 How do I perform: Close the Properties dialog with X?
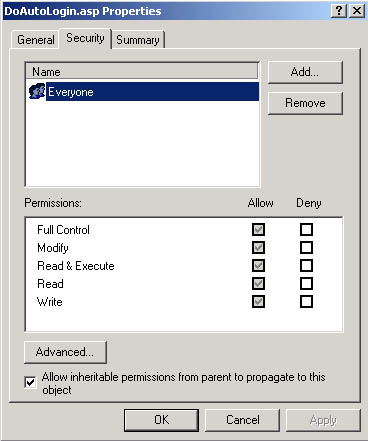click(x=357, y=11)
